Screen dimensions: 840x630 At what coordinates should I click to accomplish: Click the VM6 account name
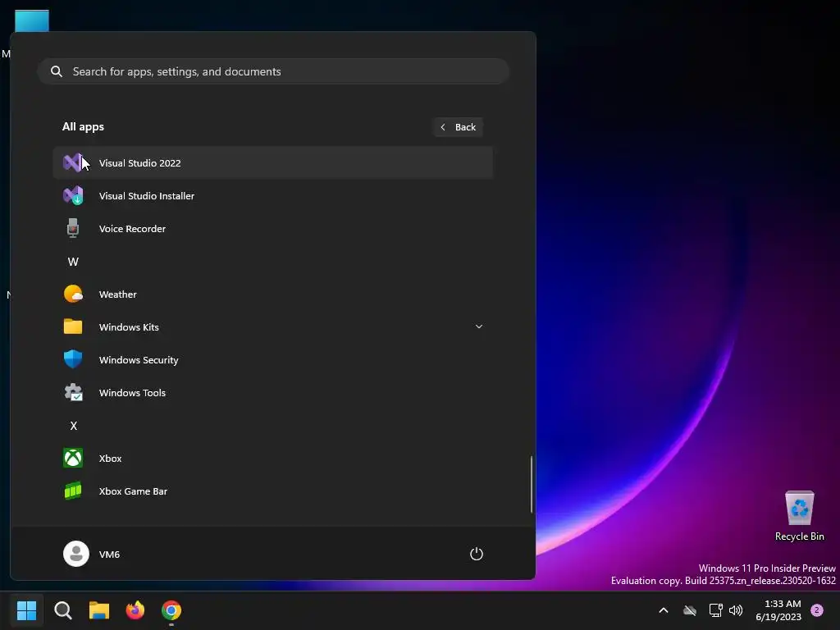(109, 554)
